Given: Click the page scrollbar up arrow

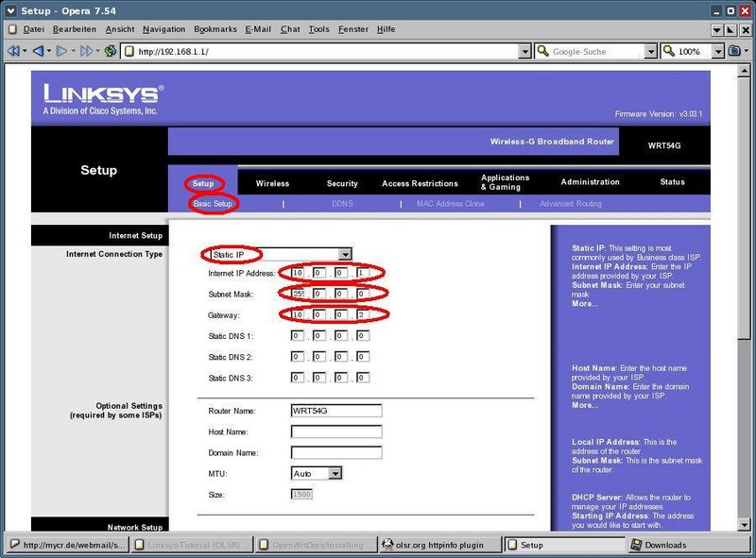Looking at the screenshot, I should [744, 71].
